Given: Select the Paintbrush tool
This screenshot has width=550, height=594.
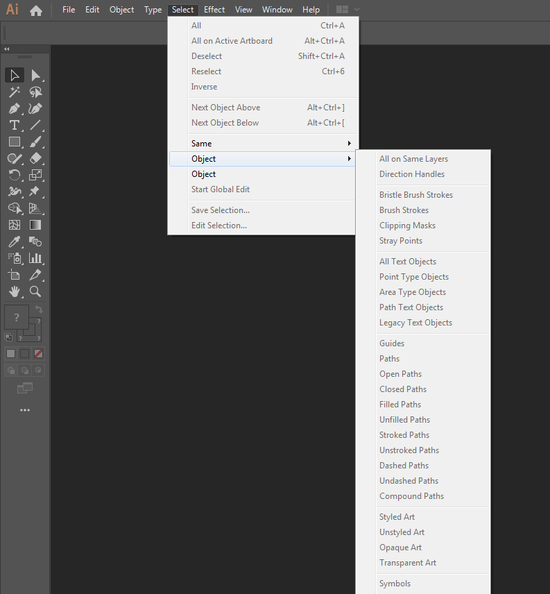Looking at the screenshot, I should tap(36, 142).
